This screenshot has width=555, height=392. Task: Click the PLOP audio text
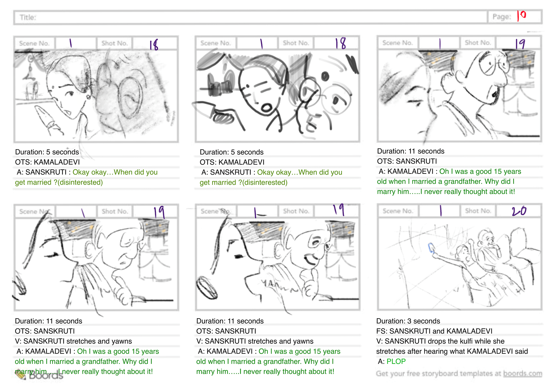(x=396, y=361)
